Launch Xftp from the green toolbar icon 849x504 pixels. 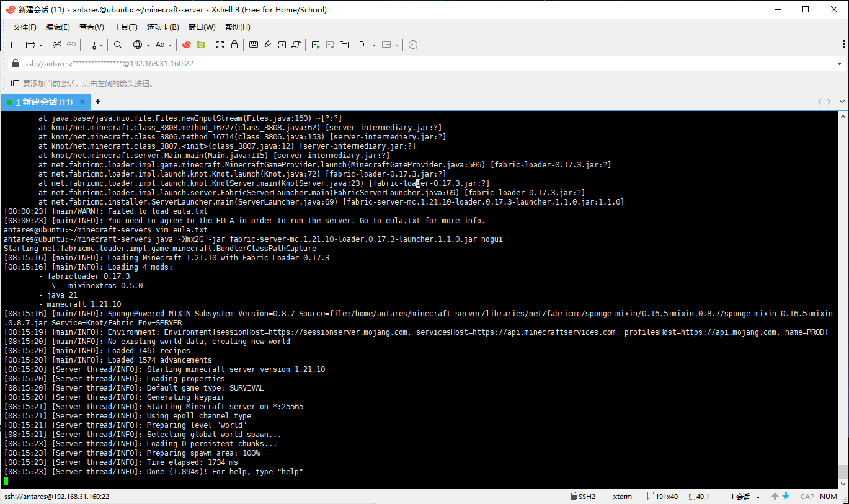click(x=200, y=45)
